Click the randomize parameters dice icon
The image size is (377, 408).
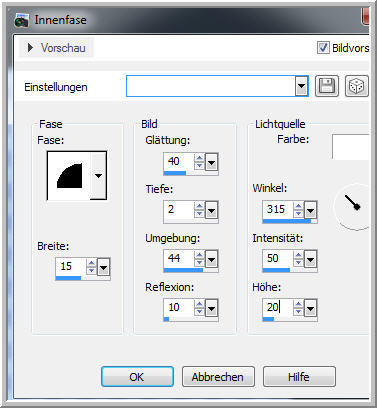tap(356, 86)
